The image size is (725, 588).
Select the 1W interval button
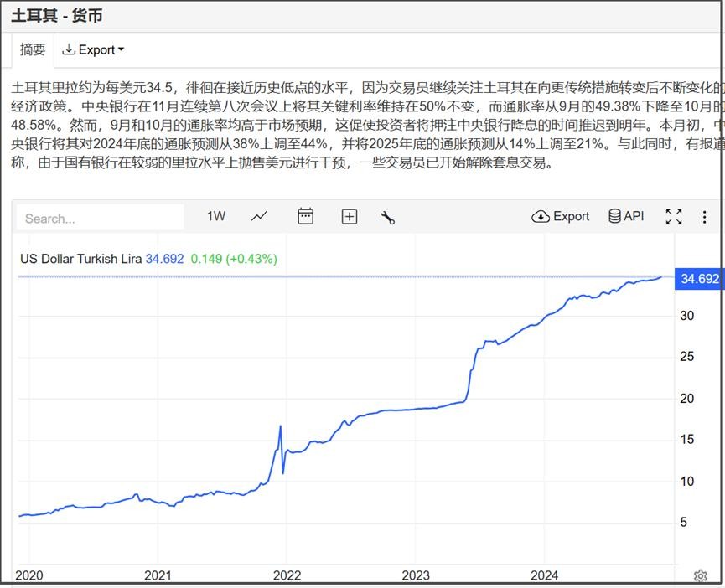coord(216,216)
